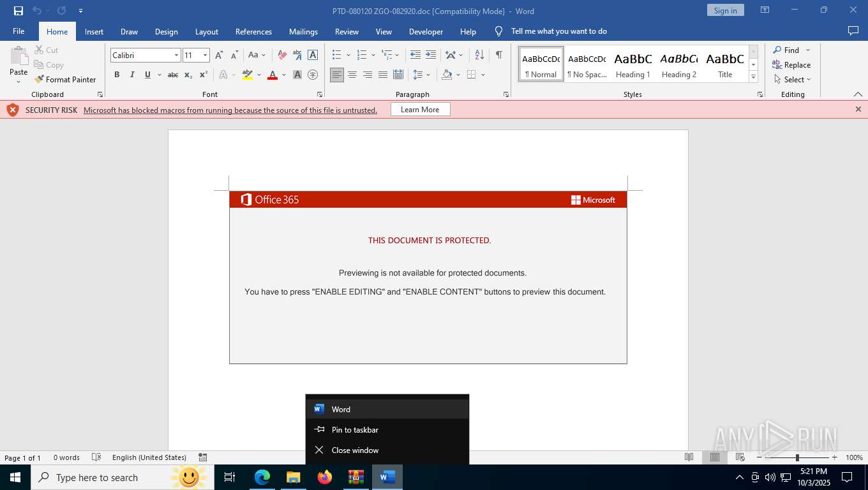This screenshot has width=868, height=490.
Task: Switch to Print Layout view
Action: pyautogui.click(x=715, y=457)
